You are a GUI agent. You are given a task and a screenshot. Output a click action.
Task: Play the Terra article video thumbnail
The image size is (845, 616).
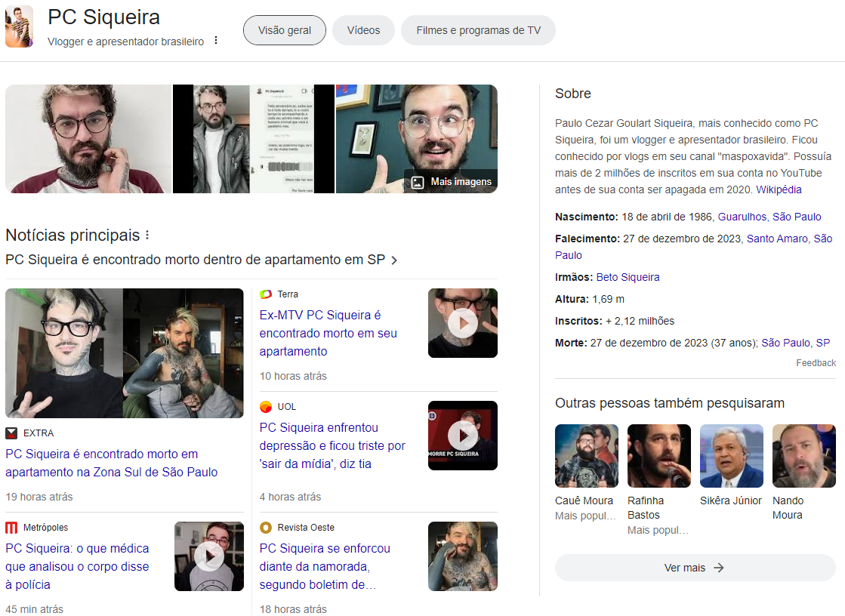pos(463,323)
